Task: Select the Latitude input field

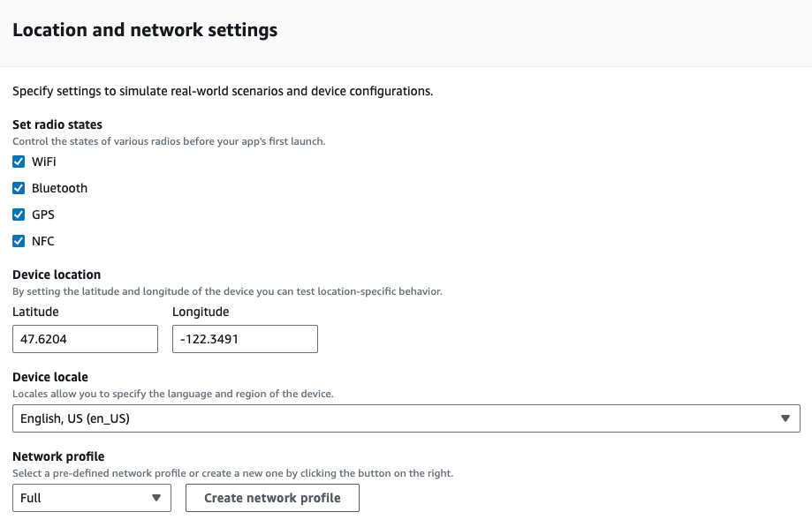Action: 85,338
